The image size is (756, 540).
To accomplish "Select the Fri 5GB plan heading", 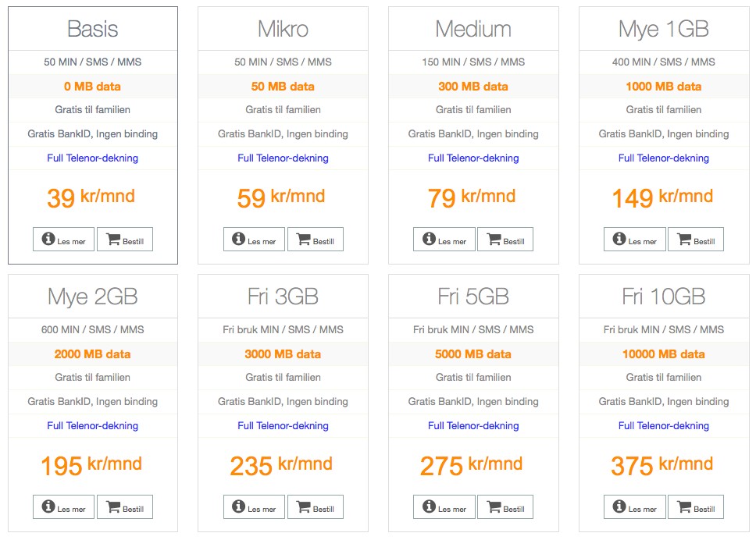I will click(x=473, y=297).
